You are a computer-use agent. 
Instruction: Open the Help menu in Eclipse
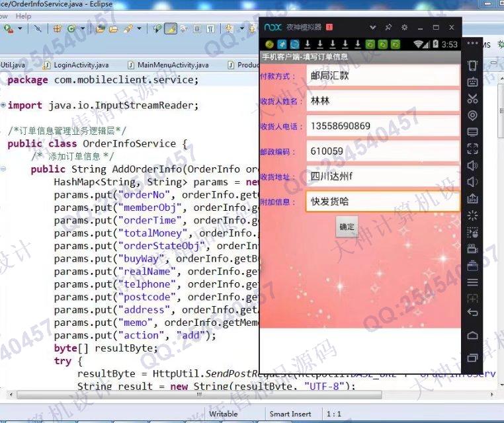click(x=23, y=16)
